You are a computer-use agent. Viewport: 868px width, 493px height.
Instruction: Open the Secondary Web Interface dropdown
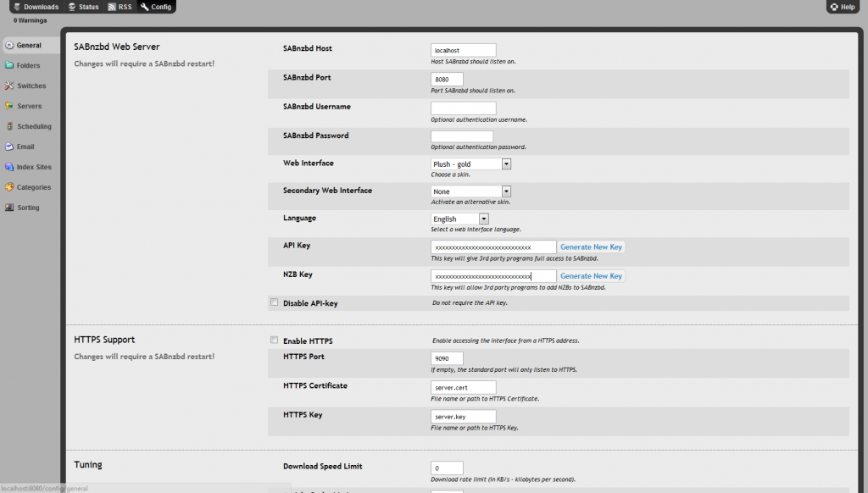tap(471, 191)
